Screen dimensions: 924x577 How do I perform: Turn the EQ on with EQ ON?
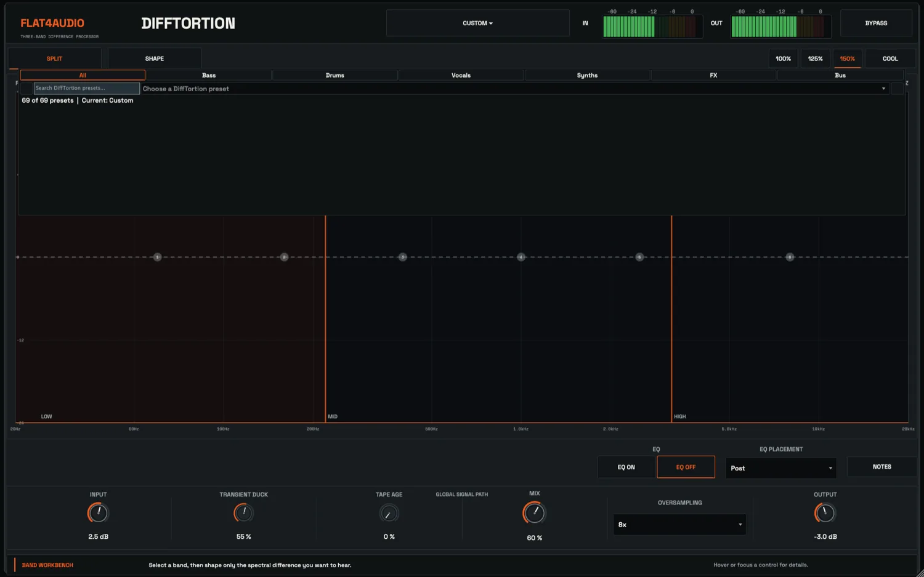626,467
